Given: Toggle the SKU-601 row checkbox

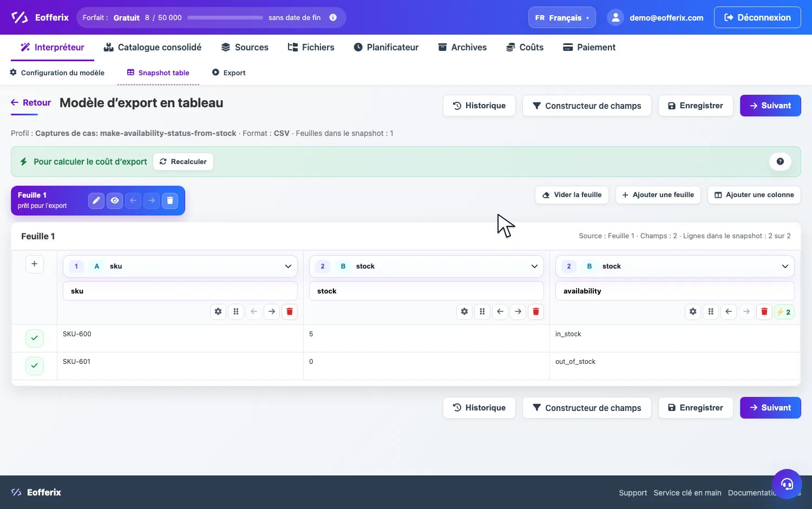Looking at the screenshot, I should (x=34, y=366).
